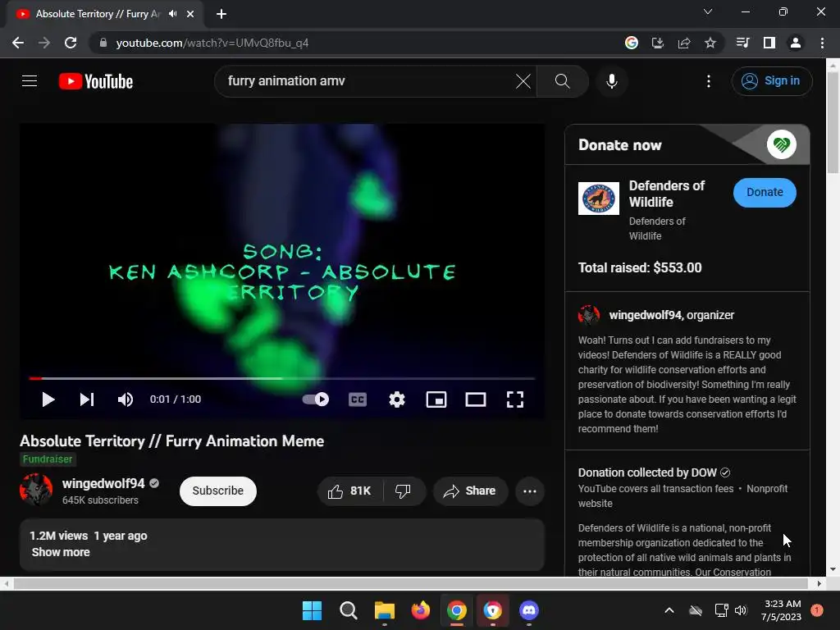Open YouTube settings three-dot menu
The height and width of the screenshot is (630, 840).
708,81
